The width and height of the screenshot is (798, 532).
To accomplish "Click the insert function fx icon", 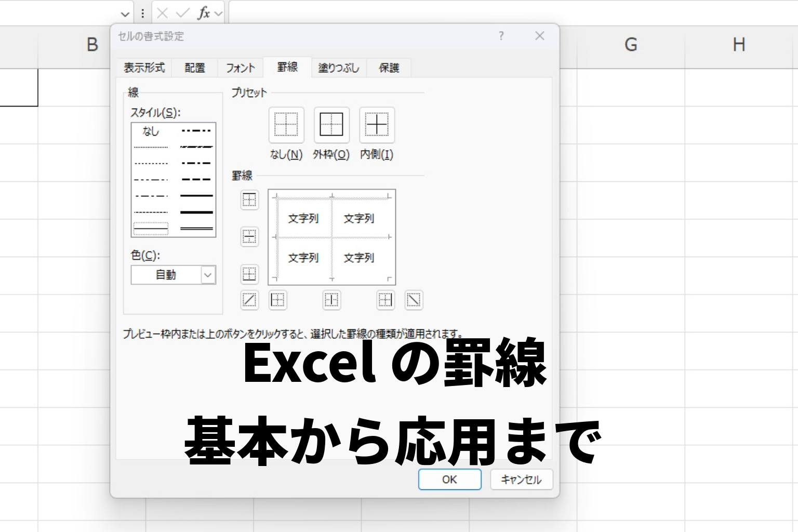I will (203, 14).
